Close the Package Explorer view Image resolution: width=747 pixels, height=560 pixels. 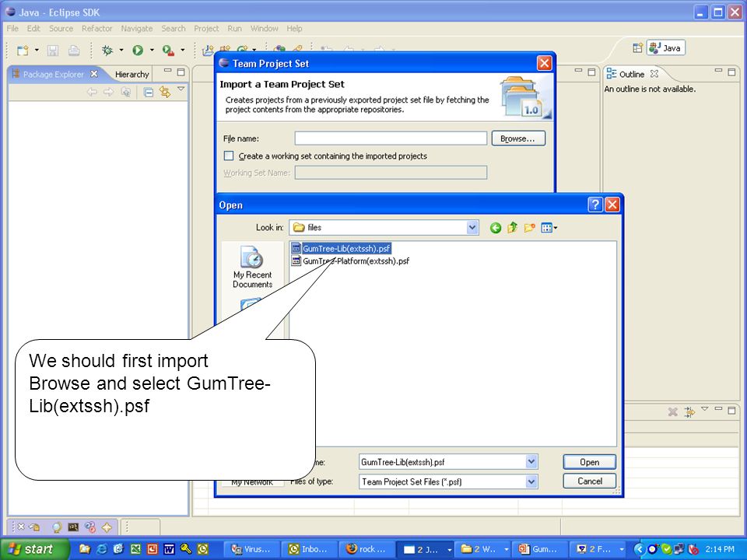point(94,74)
